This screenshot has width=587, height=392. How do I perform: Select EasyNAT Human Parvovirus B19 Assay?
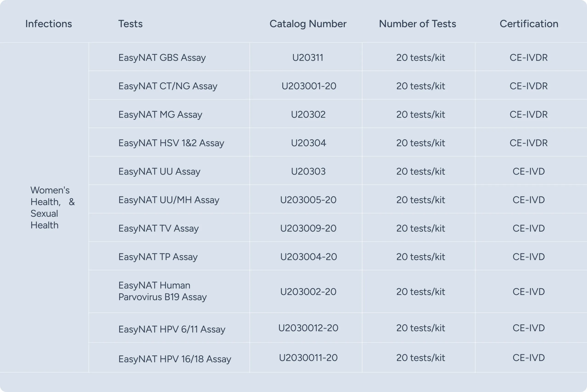tap(162, 291)
